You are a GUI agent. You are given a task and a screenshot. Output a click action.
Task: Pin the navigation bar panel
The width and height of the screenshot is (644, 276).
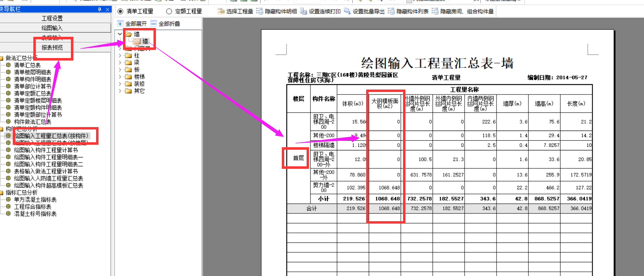100,9
